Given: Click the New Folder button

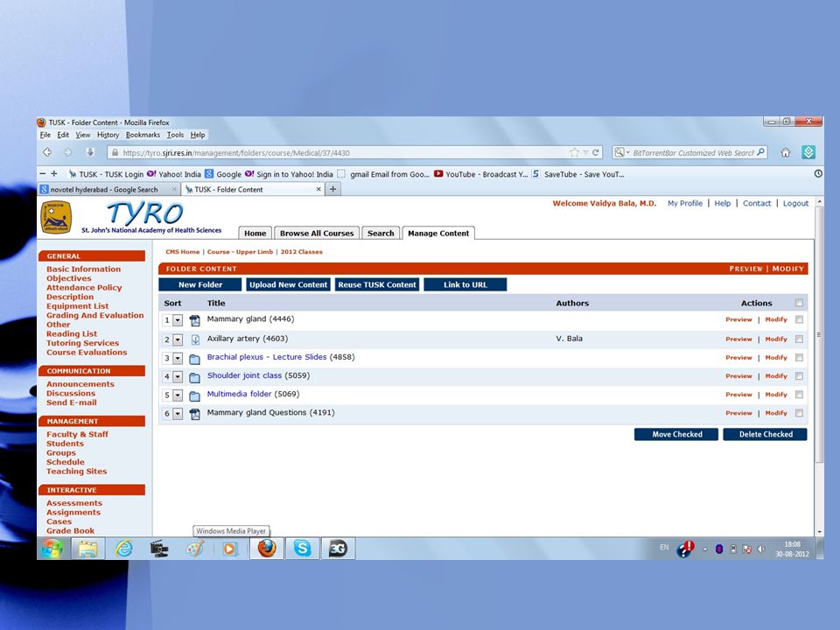Looking at the screenshot, I should tap(200, 284).
